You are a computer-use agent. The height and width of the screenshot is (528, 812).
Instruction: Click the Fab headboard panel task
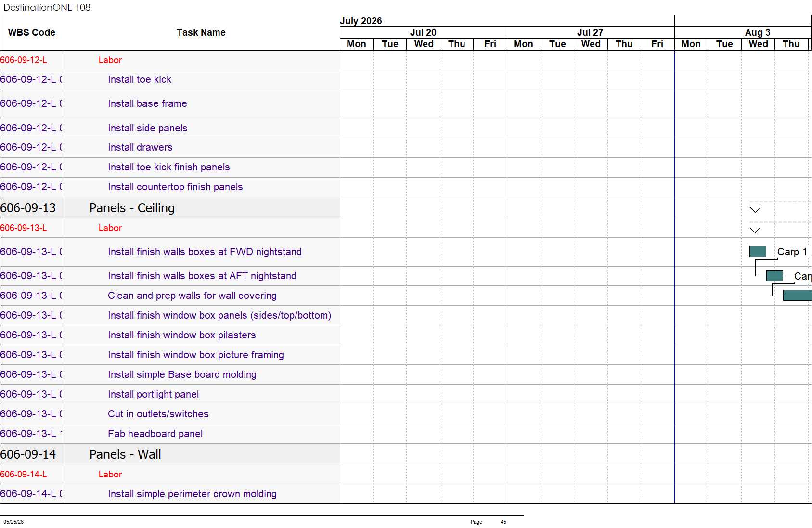coord(155,434)
